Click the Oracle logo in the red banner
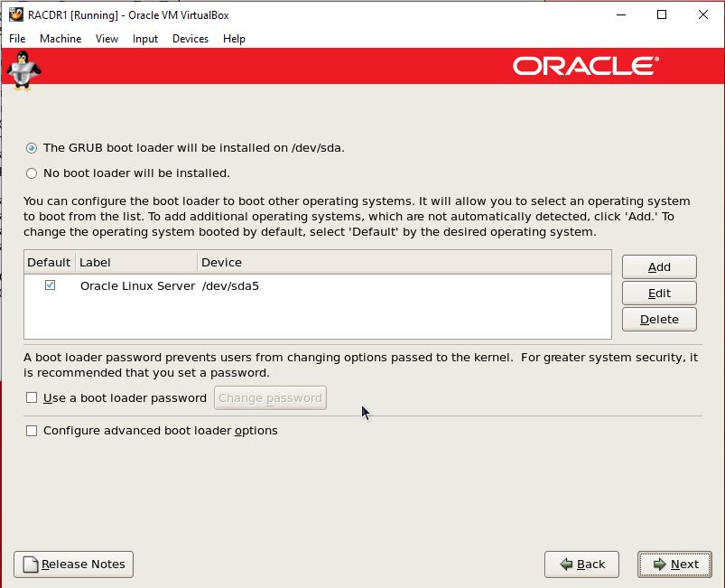Screen dimensions: 725x588 coord(585,66)
